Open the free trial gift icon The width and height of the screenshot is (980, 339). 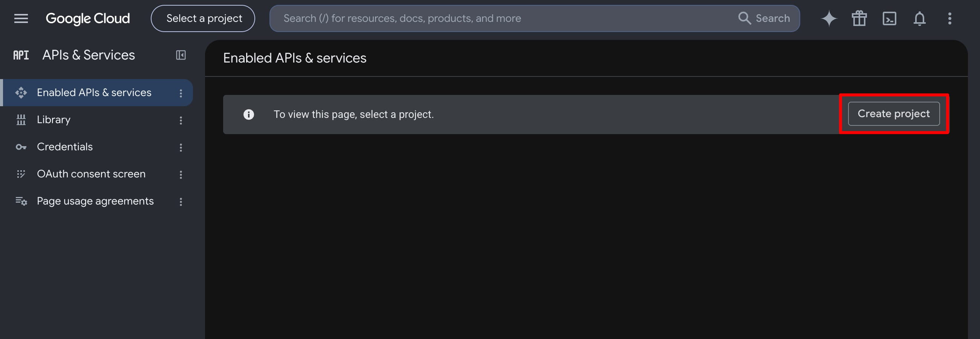[859, 18]
